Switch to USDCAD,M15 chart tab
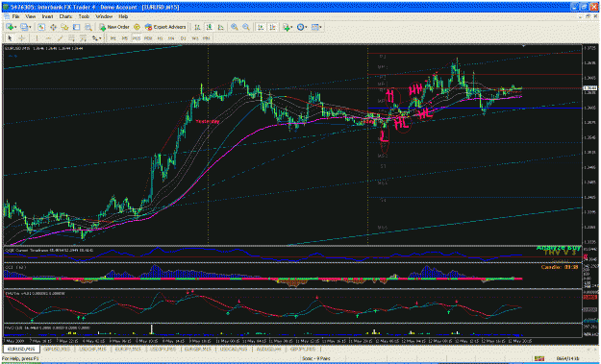Screen dimensions: 601x364 (x=233, y=350)
